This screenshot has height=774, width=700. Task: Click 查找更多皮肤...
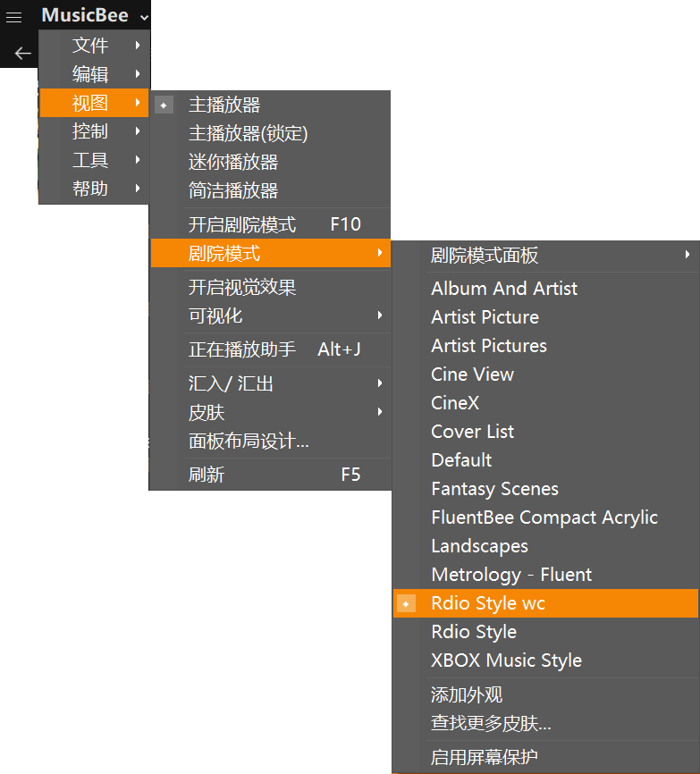[x=546, y=723]
